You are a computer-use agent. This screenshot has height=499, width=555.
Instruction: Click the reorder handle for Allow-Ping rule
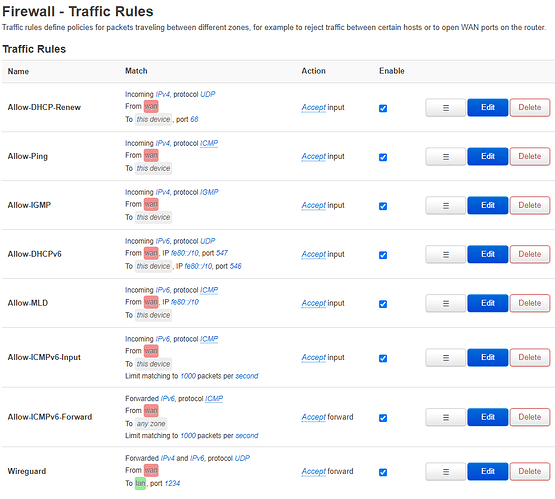click(x=445, y=156)
